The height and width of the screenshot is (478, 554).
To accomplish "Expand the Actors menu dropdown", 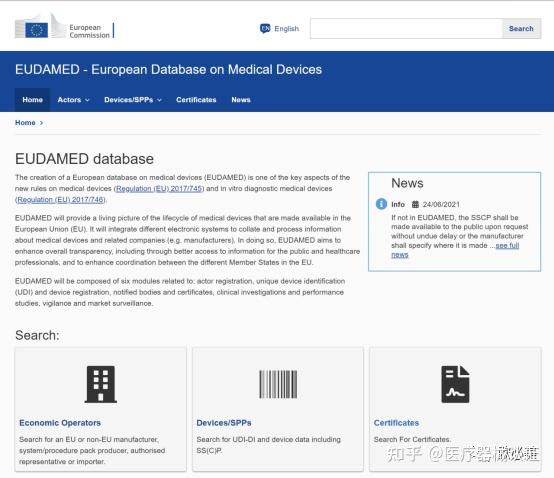I will [x=73, y=100].
